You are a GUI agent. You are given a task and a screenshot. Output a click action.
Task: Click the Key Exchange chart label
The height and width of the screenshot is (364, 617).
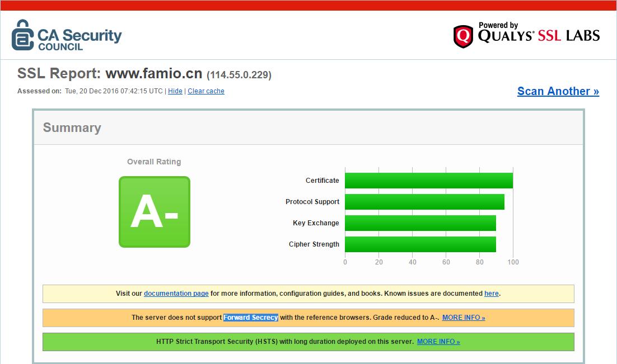tap(316, 223)
